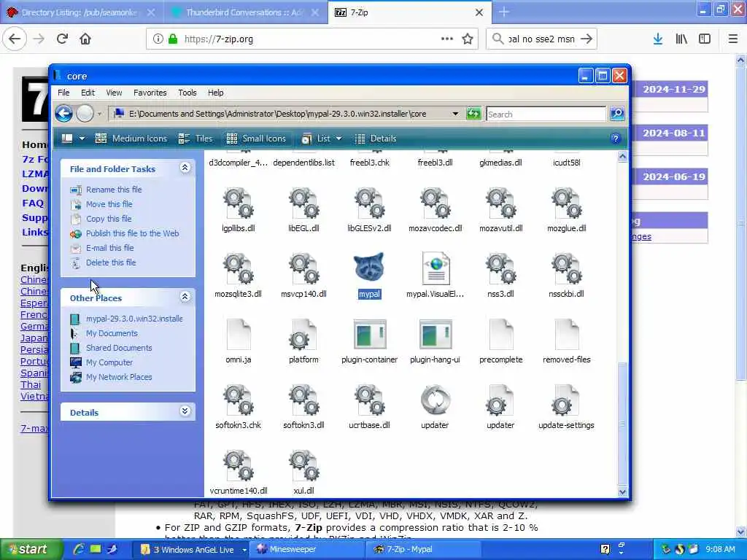This screenshot has width=747, height=560.
Task: Switch to Thunderbird Conversations browser tab
Action: (x=245, y=12)
